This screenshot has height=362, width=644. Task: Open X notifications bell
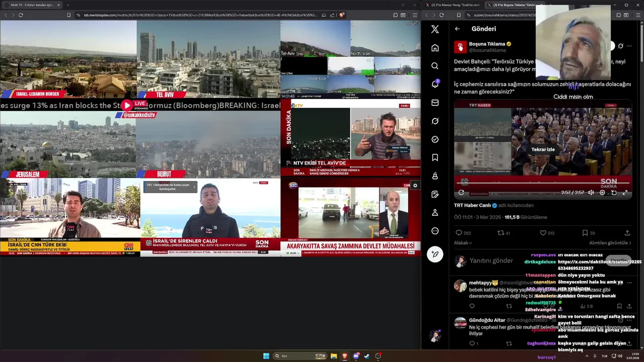435,84
